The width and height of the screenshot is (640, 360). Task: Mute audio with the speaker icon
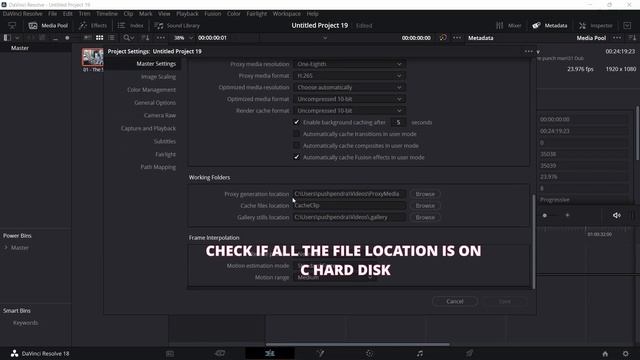point(616,215)
